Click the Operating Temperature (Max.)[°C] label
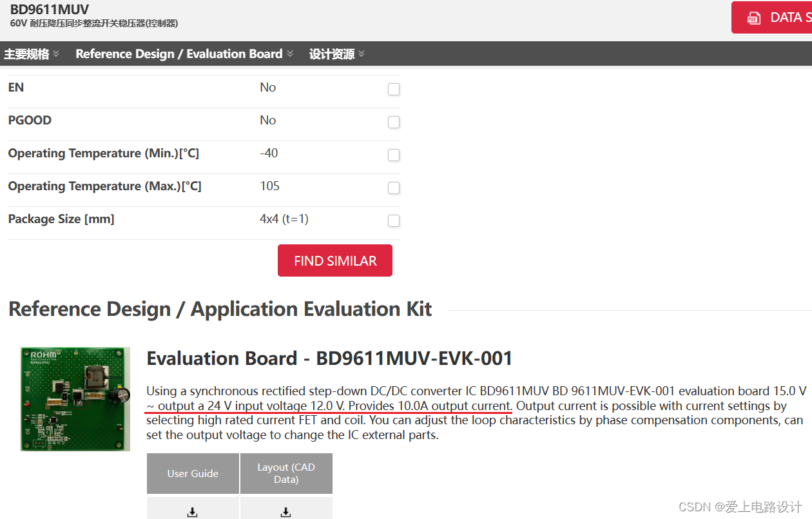The width and height of the screenshot is (812, 519). 104,186
